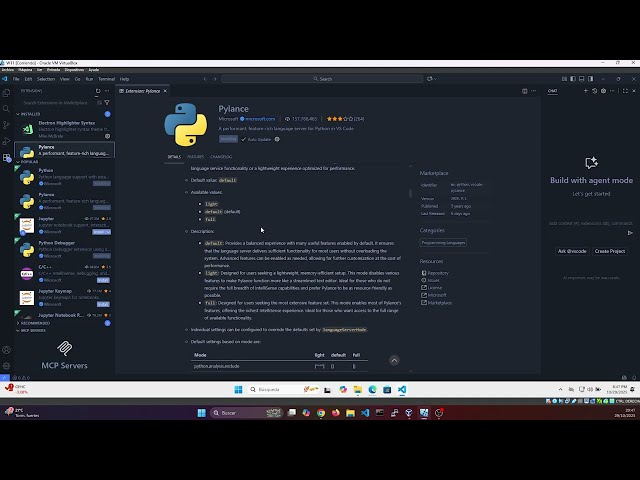Show chat history in the Chat panel
Image resolution: width=640 pixels, height=480 pixels.
point(595,91)
